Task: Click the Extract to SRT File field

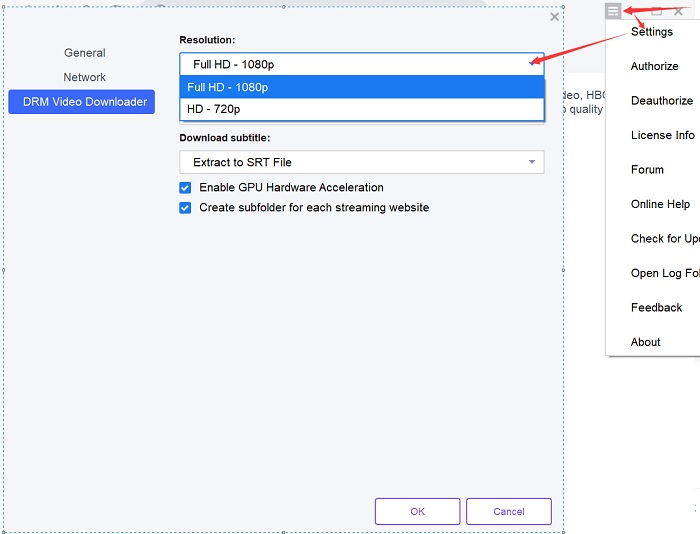Action: 362,162
